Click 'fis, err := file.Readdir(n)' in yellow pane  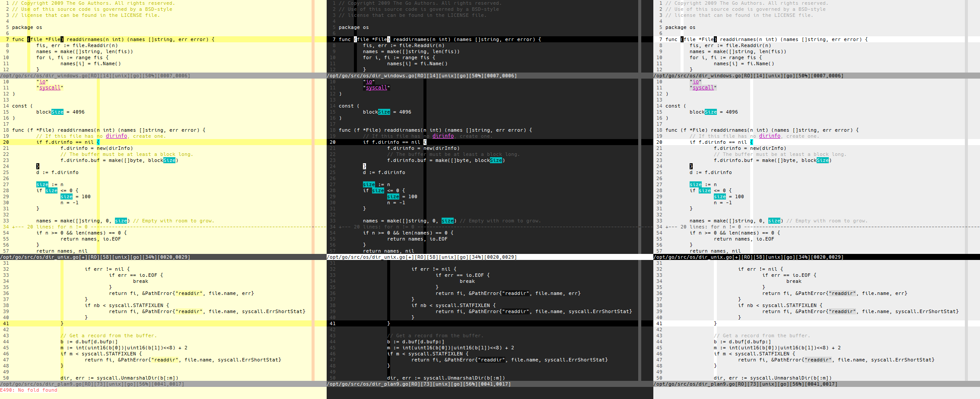point(77,45)
